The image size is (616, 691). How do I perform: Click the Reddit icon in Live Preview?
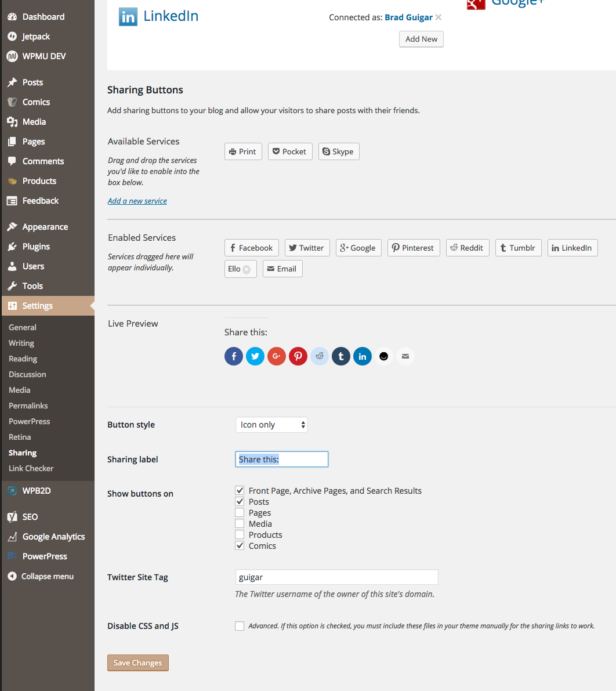(x=320, y=356)
